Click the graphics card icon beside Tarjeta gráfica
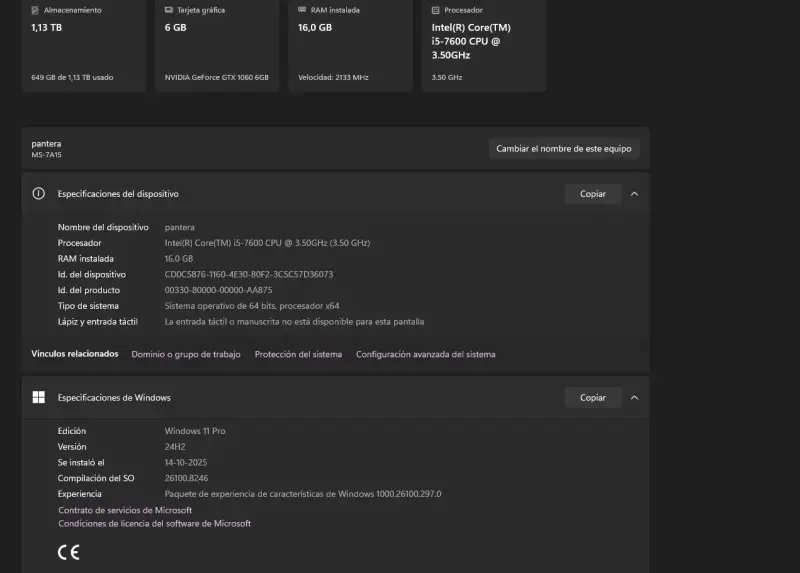Screen dimensions: 800x573 [x=169, y=10]
